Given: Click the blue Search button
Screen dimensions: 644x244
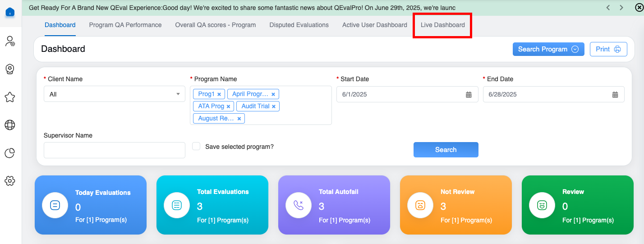Looking at the screenshot, I should point(446,150).
